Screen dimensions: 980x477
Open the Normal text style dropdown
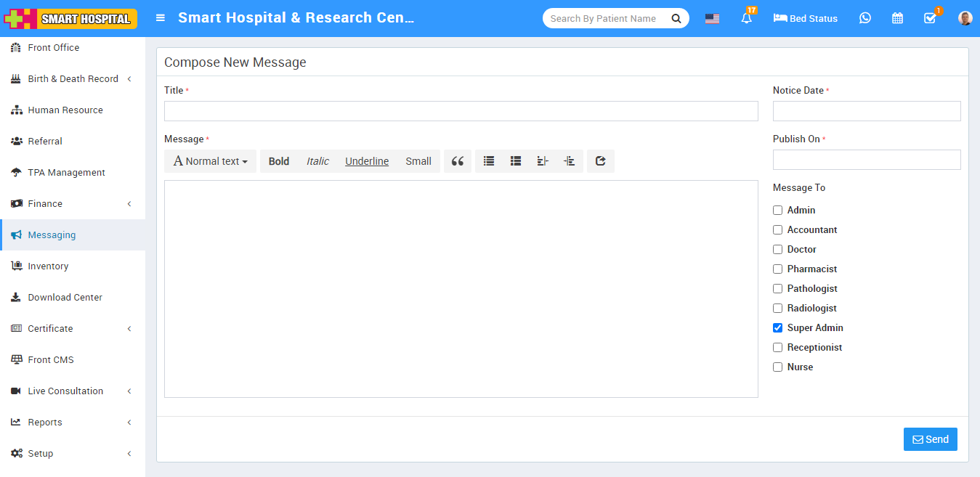211,161
